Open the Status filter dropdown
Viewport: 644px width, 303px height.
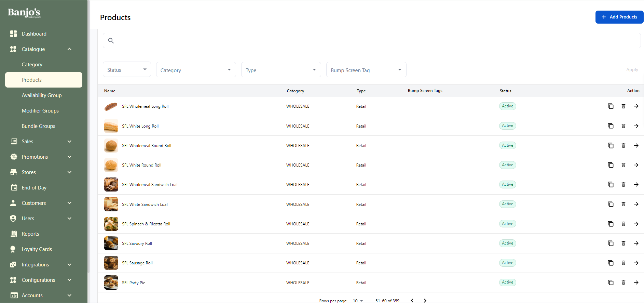(x=127, y=70)
